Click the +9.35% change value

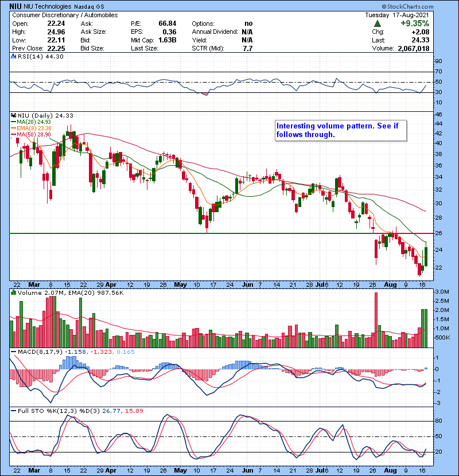[415, 24]
